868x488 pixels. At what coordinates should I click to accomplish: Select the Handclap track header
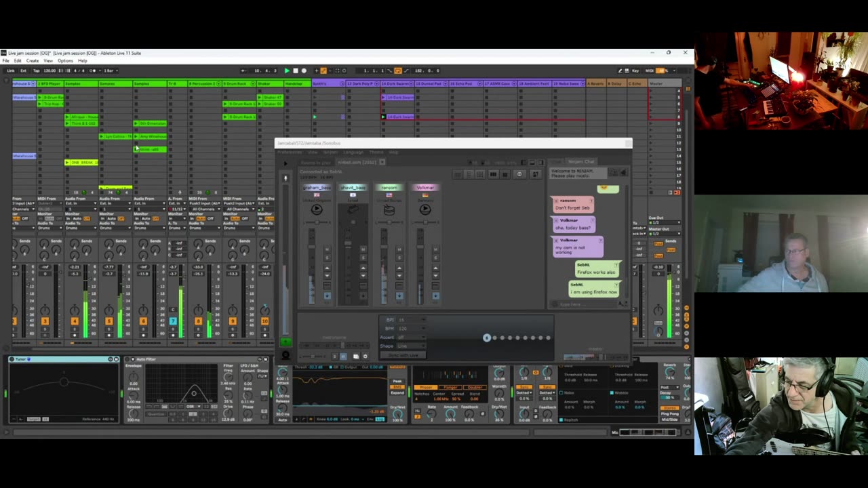pyautogui.click(x=296, y=83)
